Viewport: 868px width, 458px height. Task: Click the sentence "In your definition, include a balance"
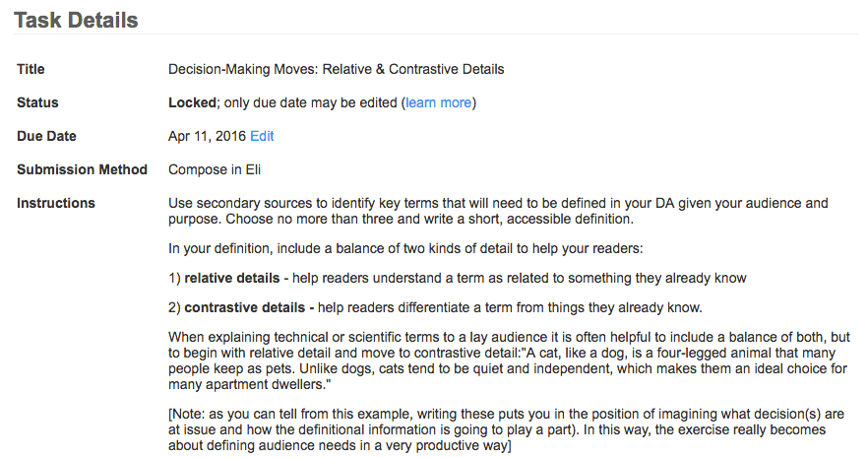[405, 248]
